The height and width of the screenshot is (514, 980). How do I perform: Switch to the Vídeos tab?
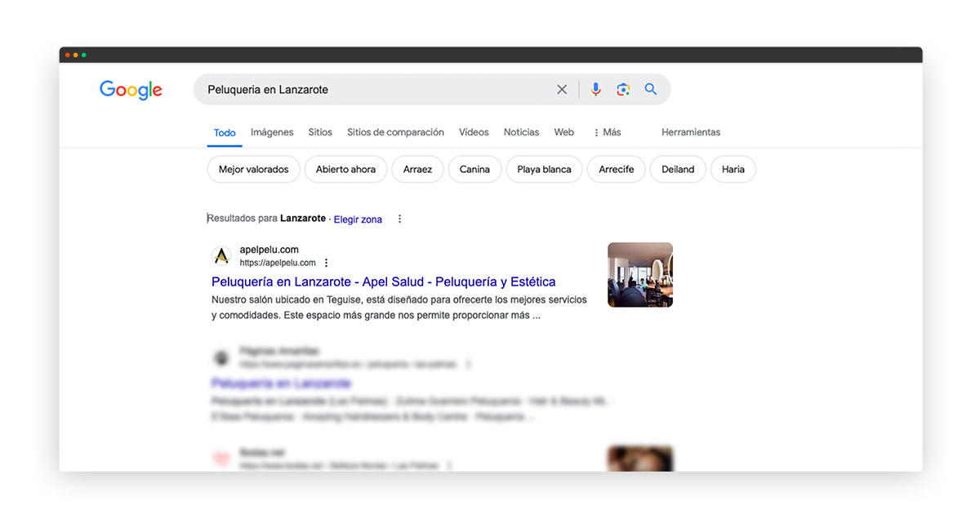pos(474,132)
